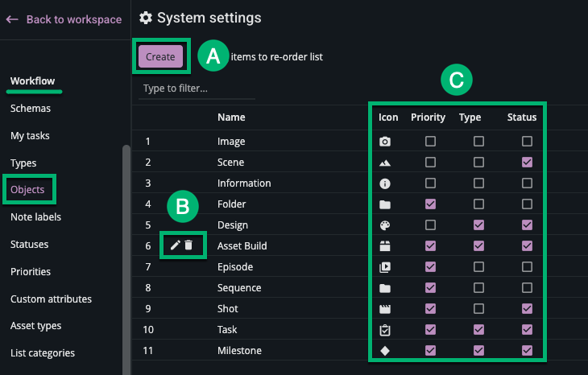Uncheck Type for Asset Build
Image resolution: width=588 pixels, height=375 pixels.
478,245
